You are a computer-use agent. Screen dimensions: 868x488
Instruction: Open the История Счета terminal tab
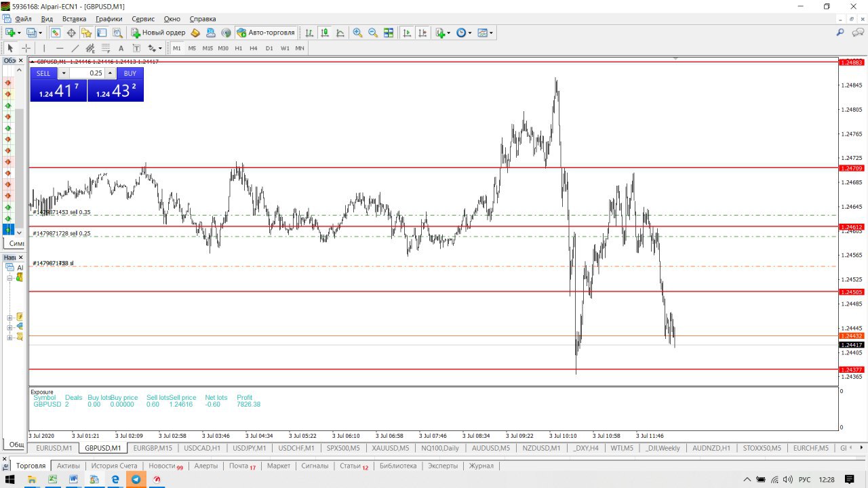[x=114, y=466]
